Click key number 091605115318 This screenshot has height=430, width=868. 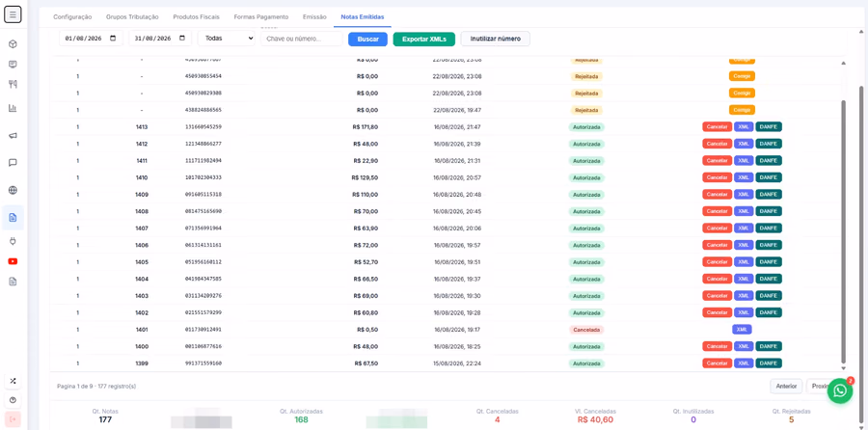pyautogui.click(x=203, y=194)
